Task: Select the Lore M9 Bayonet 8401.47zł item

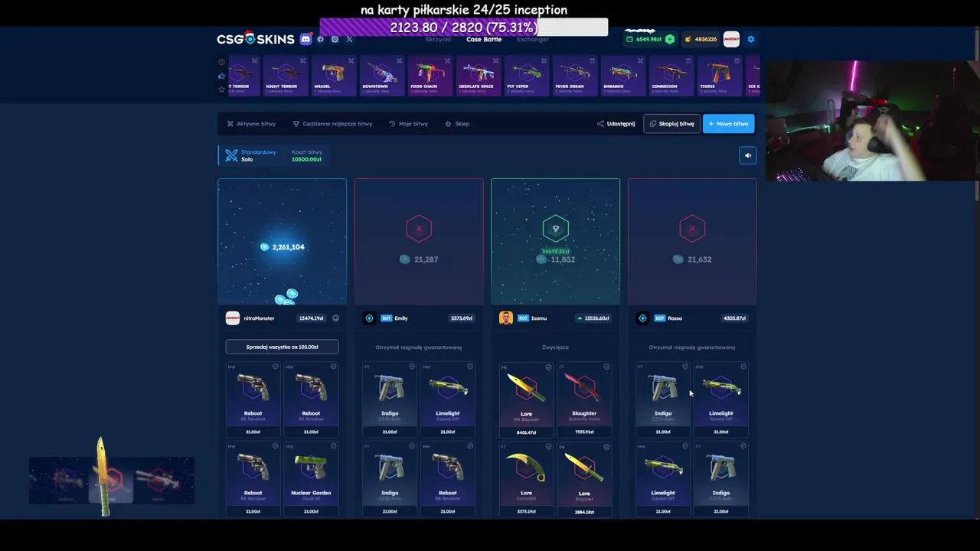Action: coord(526,399)
